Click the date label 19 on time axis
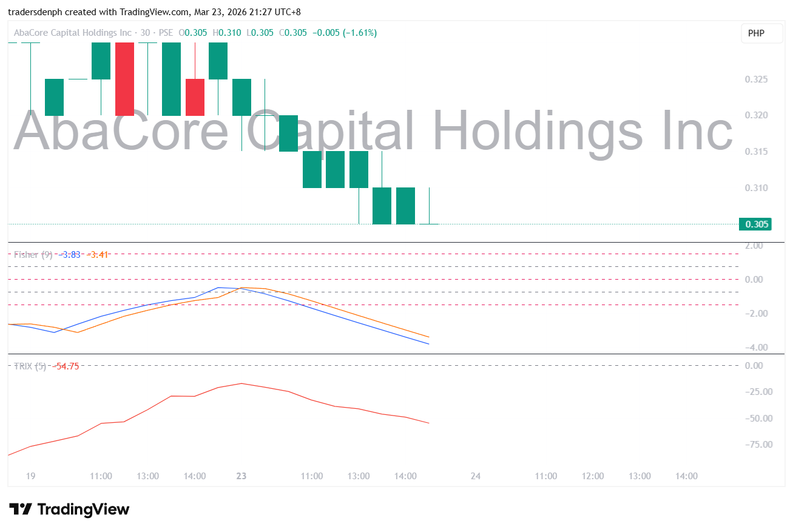The image size is (793, 532). coord(31,476)
